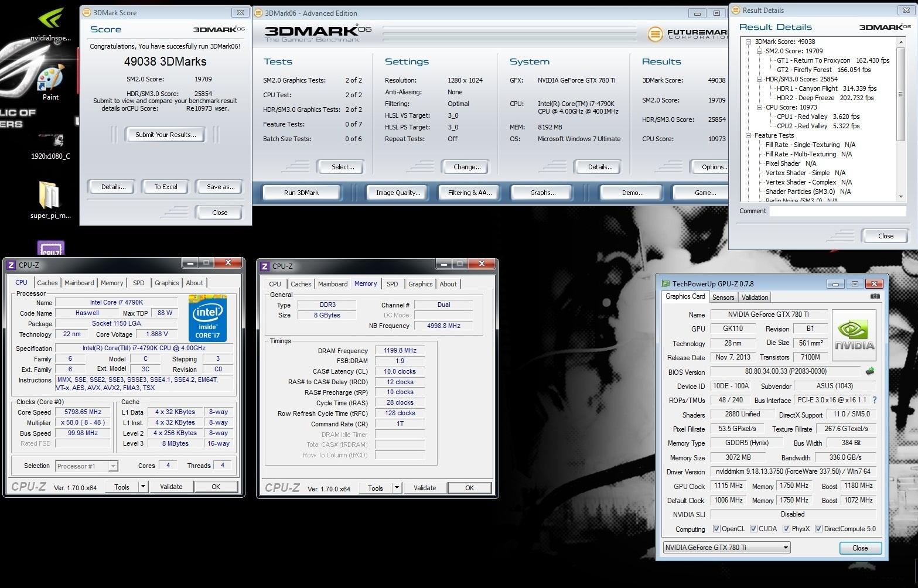Toggle the DirectCompute 5.0 checkbox
Image resolution: width=918 pixels, height=588 pixels.
[818, 529]
